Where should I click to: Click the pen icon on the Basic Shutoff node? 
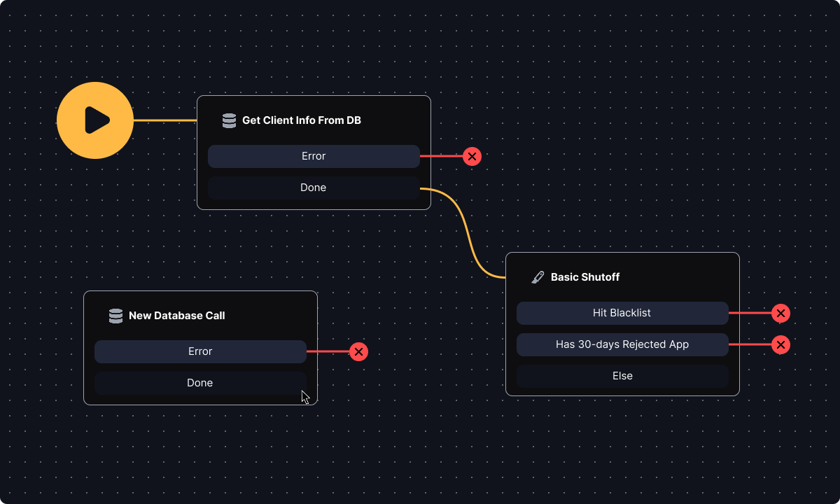pyautogui.click(x=538, y=276)
